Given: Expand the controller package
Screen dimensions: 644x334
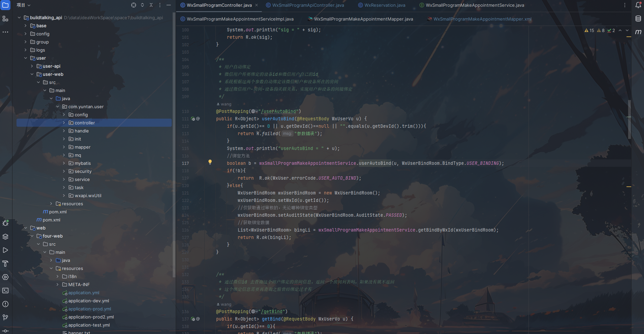Looking at the screenshot, I should tap(64, 123).
